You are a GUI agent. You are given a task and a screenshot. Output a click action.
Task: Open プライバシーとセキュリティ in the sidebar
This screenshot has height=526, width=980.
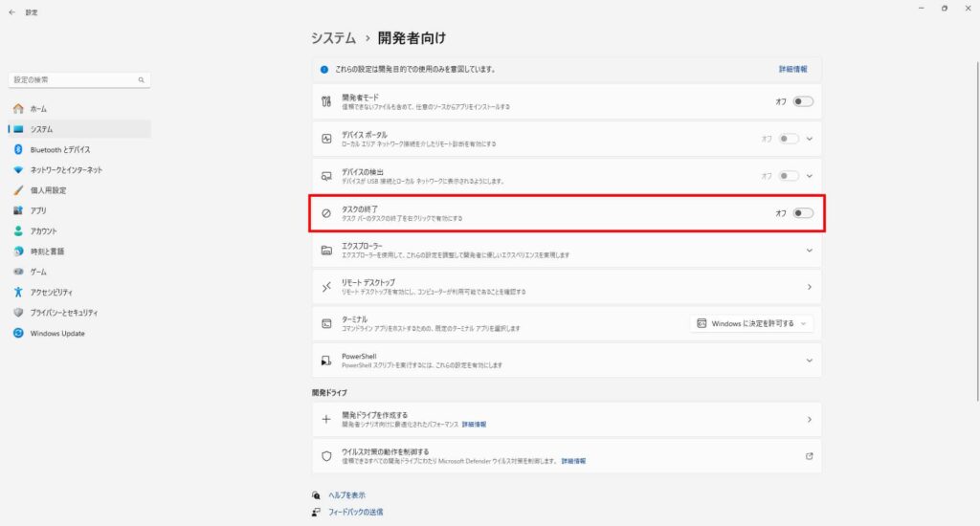64,313
